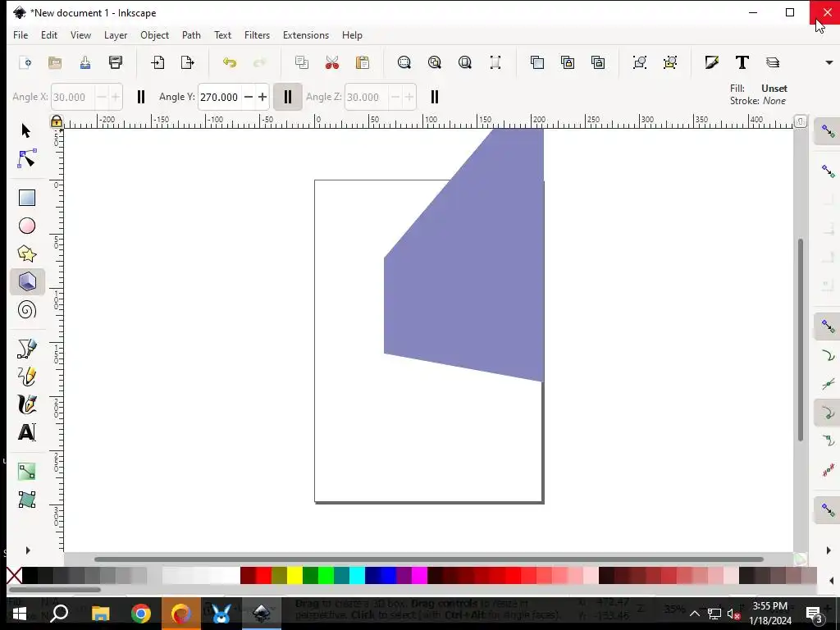Open Text and Font dialog icon
Screen dimensions: 840x630
click(x=742, y=62)
